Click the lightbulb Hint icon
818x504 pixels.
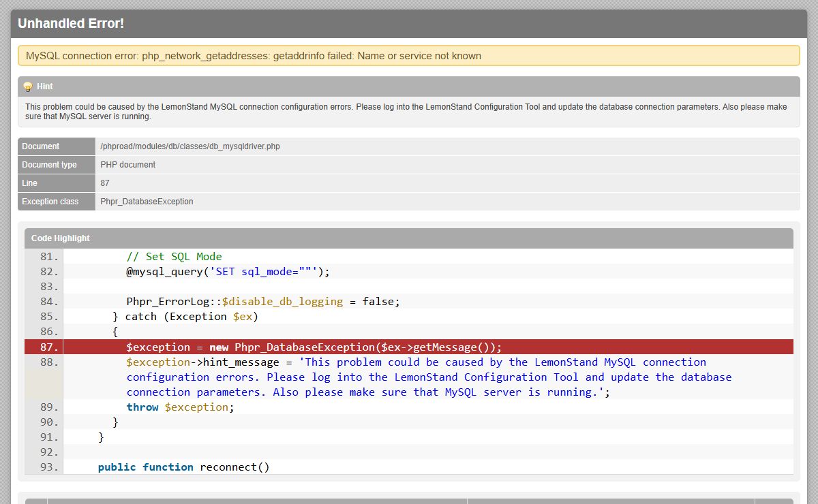tap(28, 86)
